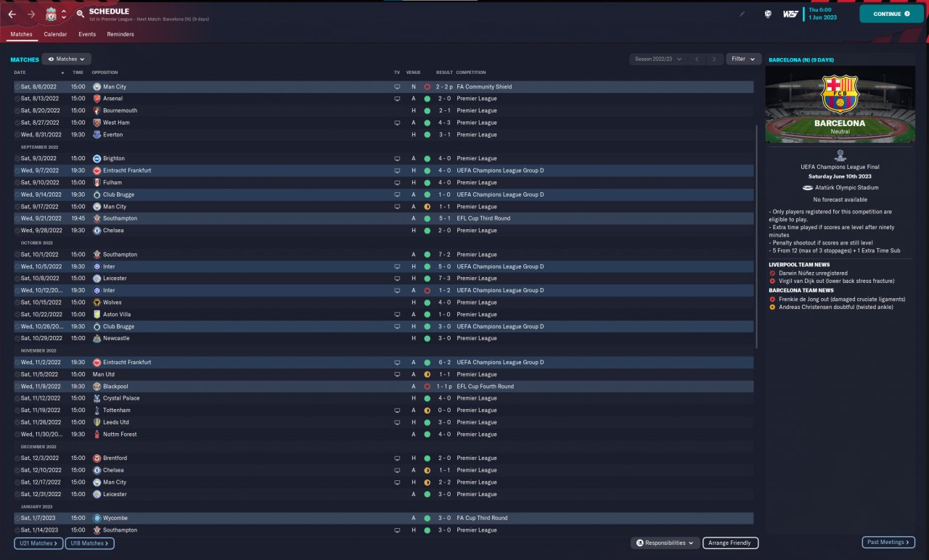Open the football icon next to the WTS logo

768,14
